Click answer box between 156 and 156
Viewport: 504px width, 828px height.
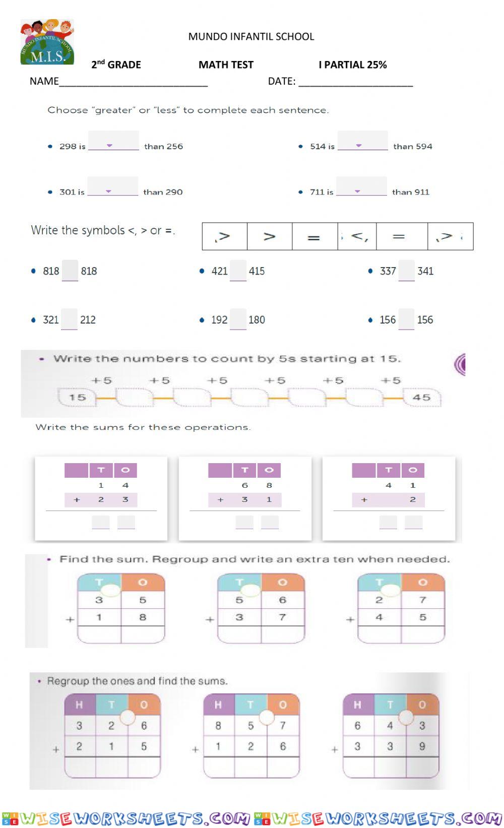(406, 319)
